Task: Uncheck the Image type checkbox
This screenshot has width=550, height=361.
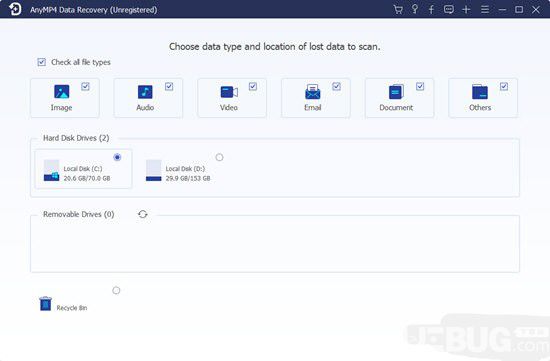Action: click(x=85, y=86)
